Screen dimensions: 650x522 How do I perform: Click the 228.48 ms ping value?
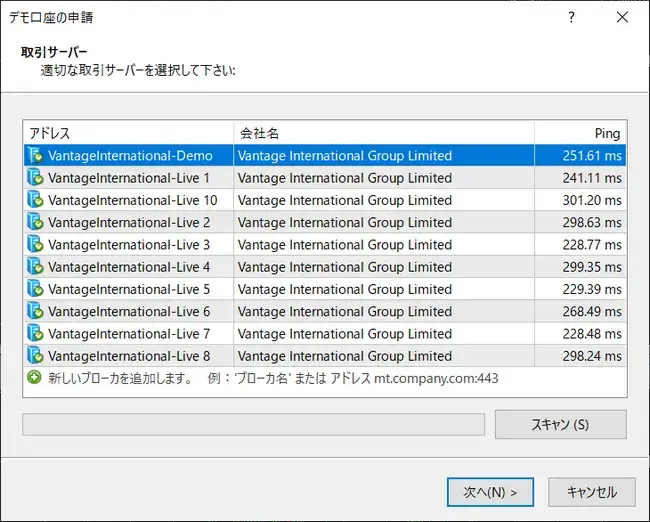tap(592, 334)
